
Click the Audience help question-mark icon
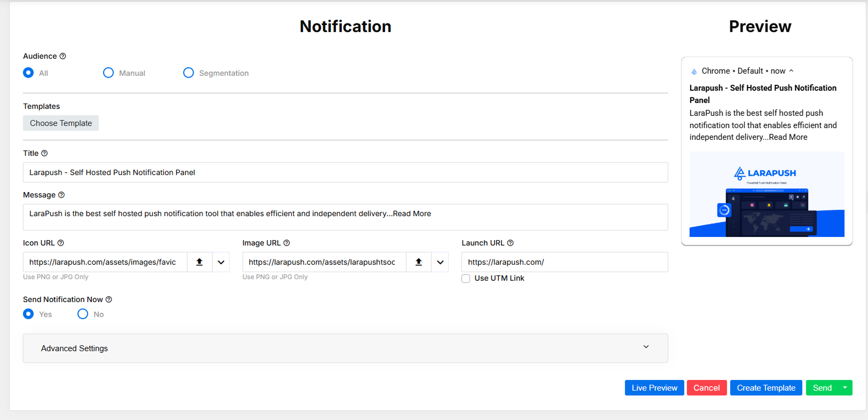[x=62, y=56]
